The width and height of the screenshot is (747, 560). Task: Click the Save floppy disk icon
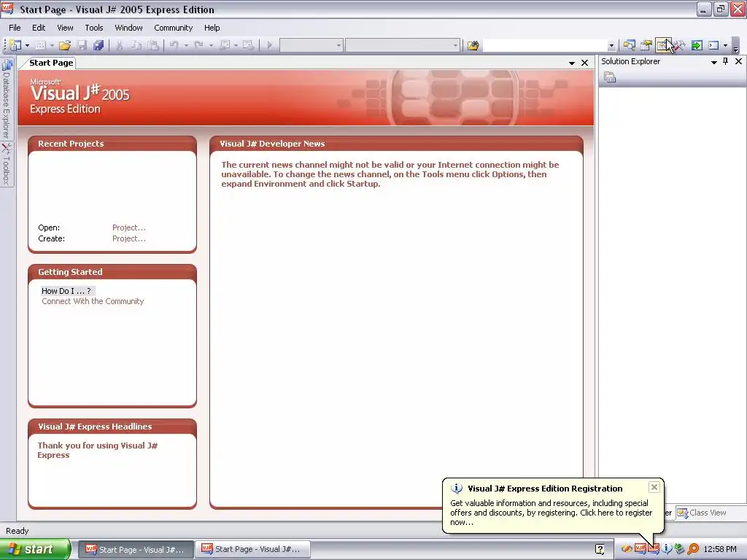coord(82,45)
